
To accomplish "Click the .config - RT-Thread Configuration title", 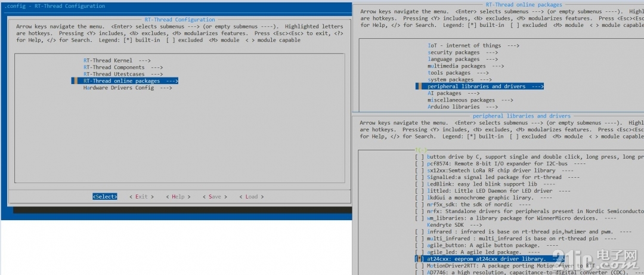I will (x=54, y=6).
